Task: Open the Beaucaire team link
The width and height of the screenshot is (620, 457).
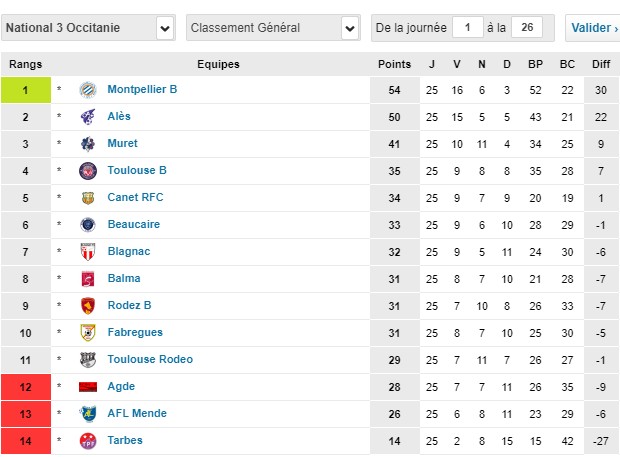Action: [x=133, y=225]
